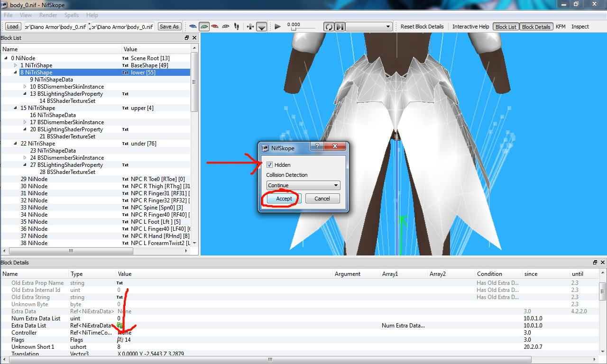607x364 pixels.
Task: Collapse the 8 NiTriShape tree node
Action: click(16, 72)
